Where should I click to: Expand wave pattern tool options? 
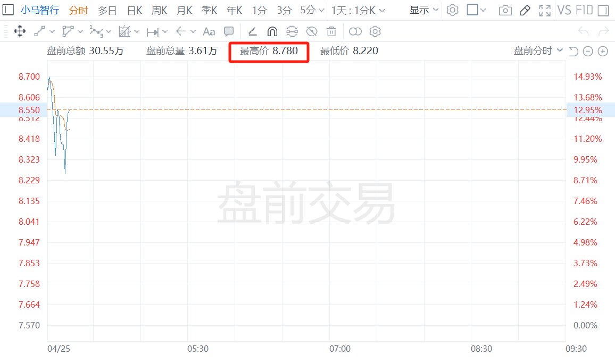[x=109, y=31]
